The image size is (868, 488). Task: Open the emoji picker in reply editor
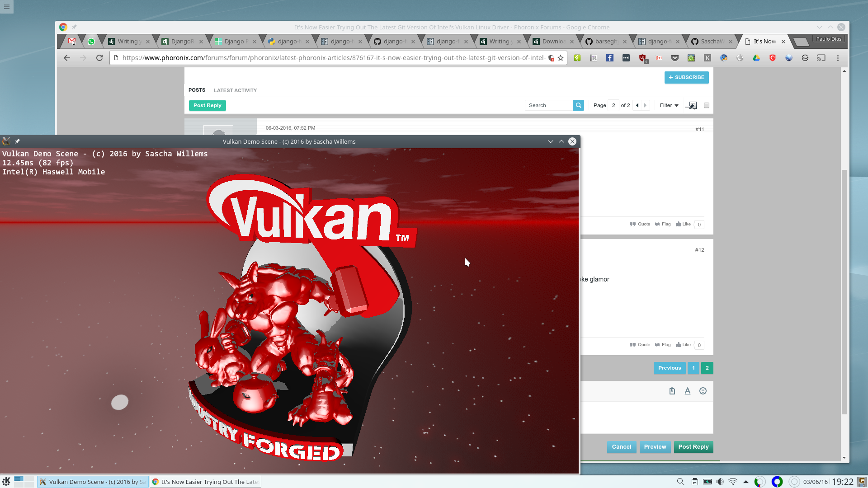coord(703,391)
